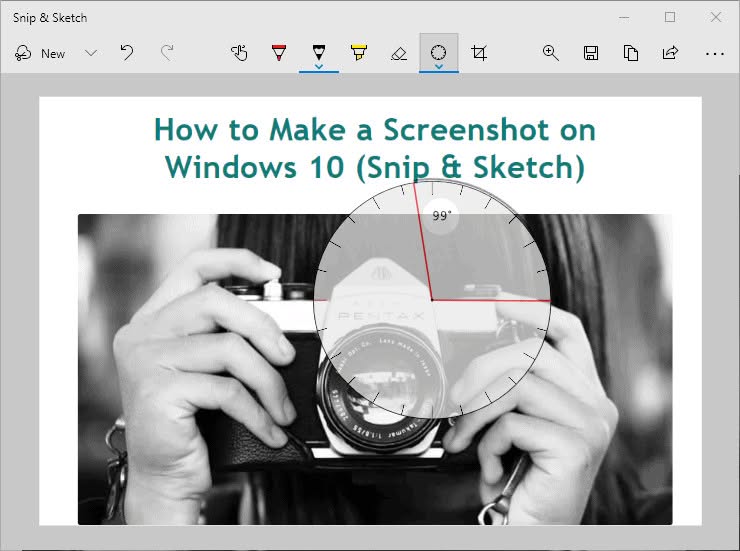Minimize the Snip & Sketch window
This screenshot has width=740, height=551.
pos(624,17)
